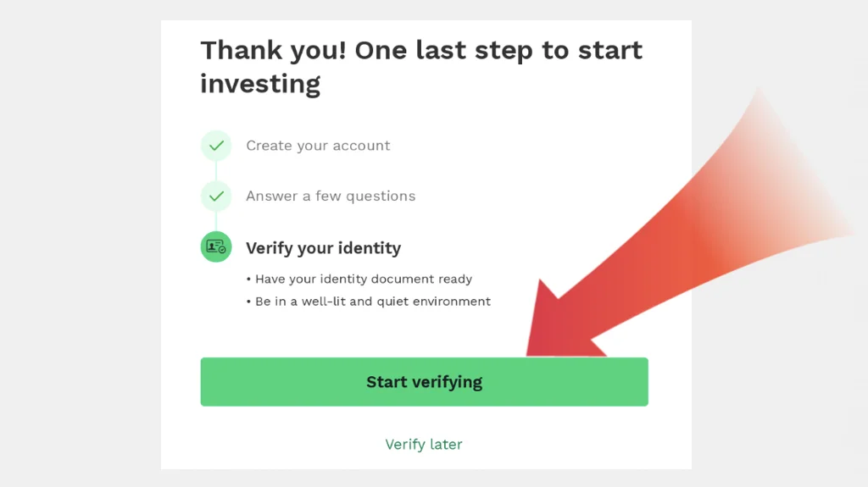868x487 pixels.
Task: Click connector line between first two step icons
Action: [216, 171]
